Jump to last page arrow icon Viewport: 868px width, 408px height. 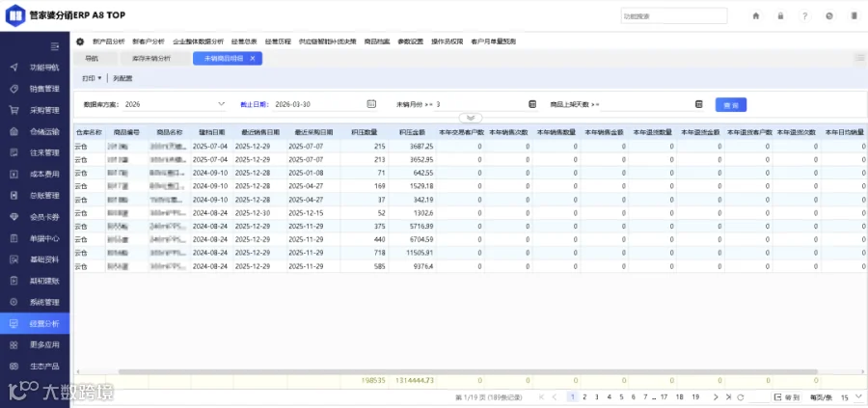[728, 397]
